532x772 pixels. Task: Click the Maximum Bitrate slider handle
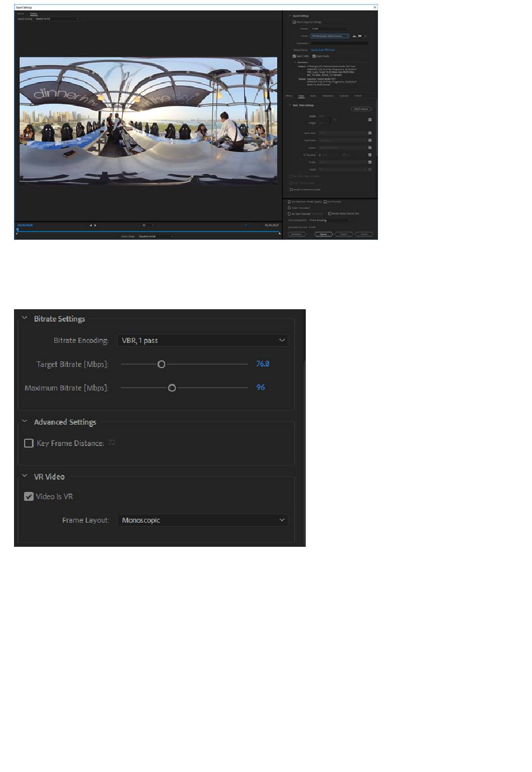pos(172,388)
